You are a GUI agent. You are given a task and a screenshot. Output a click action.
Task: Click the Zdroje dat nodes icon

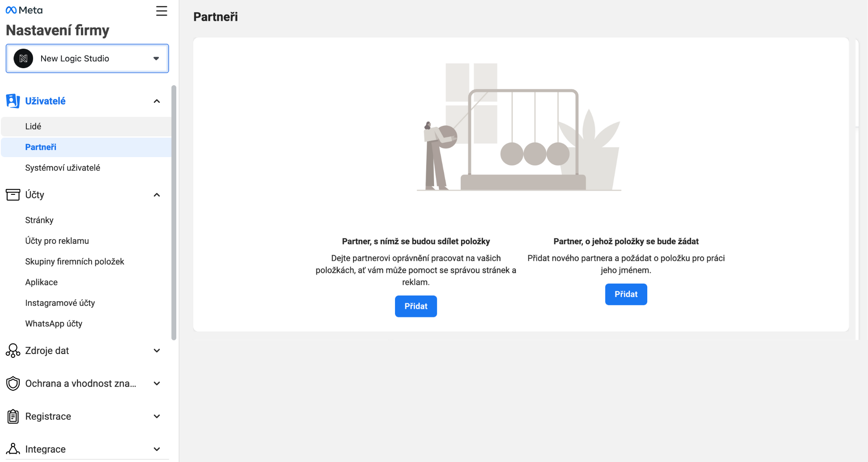point(13,351)
